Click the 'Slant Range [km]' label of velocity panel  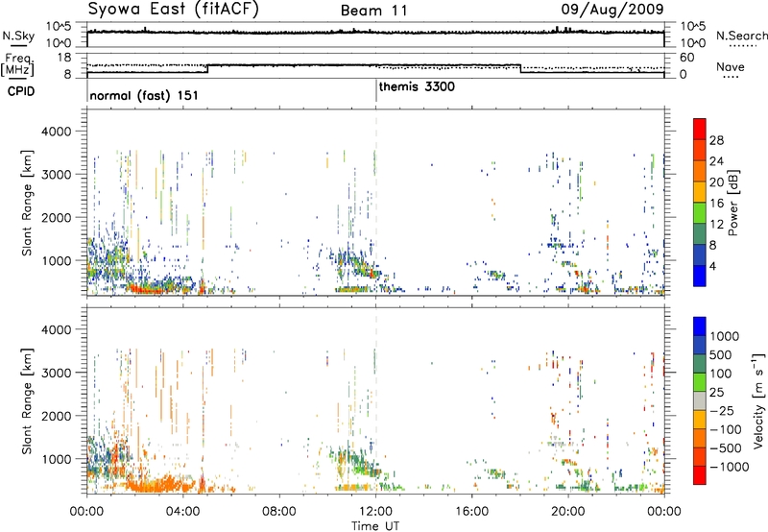tap(27, 400)
